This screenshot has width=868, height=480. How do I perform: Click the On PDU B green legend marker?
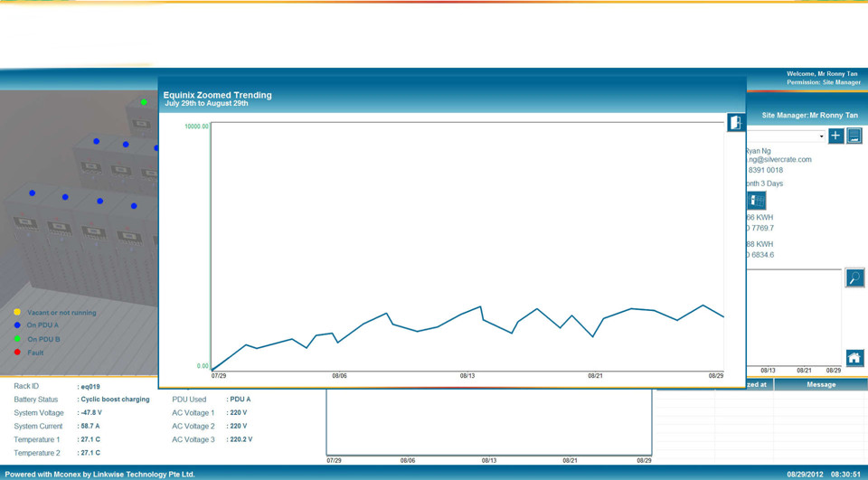click(x=17, y=339)
